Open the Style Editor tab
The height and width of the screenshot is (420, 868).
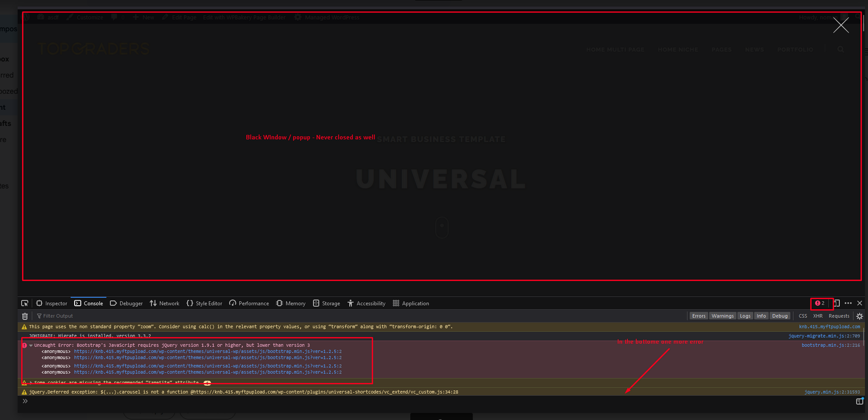click(x=204, y=303)
